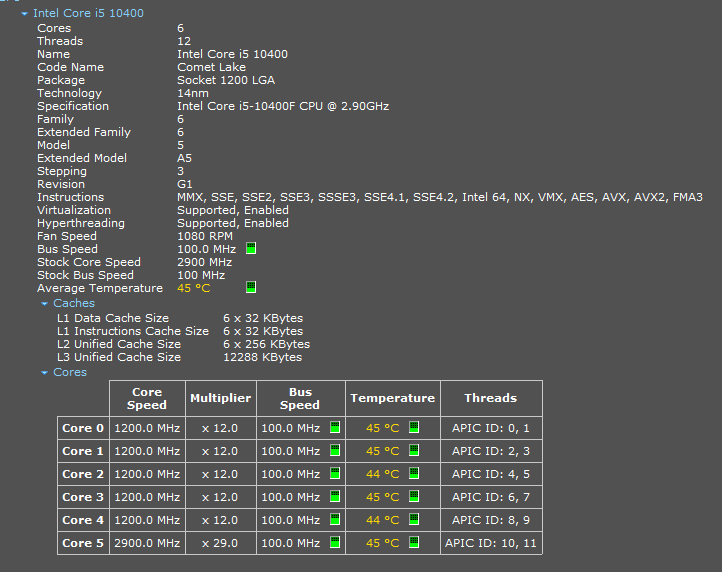The height and width of the screenshot is (572, 722).
Task: Click Core 5's 2900.0 MHz speed cell
Action: (x=147, y=543)
